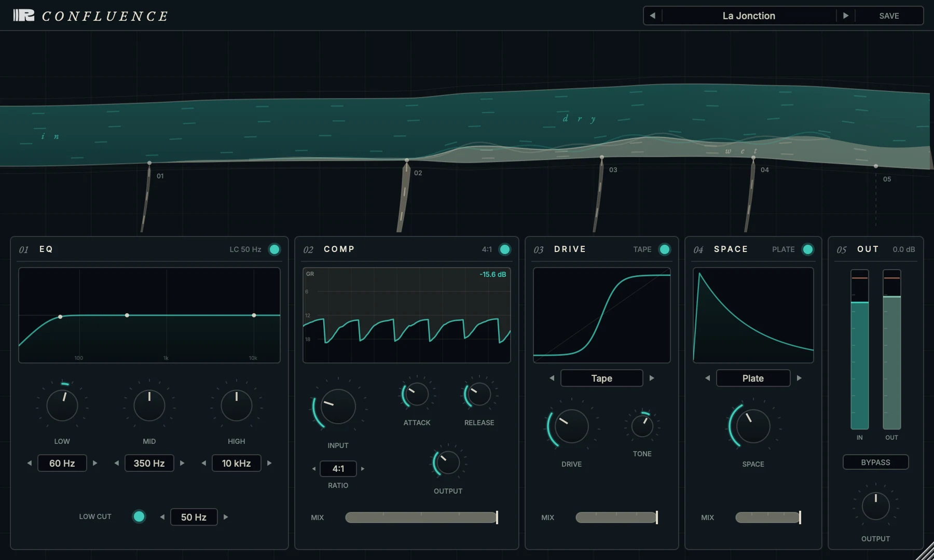This screenshot has width=934, height=560.
Task: Click the compressor INPUT knob
Action: point(338,407)
